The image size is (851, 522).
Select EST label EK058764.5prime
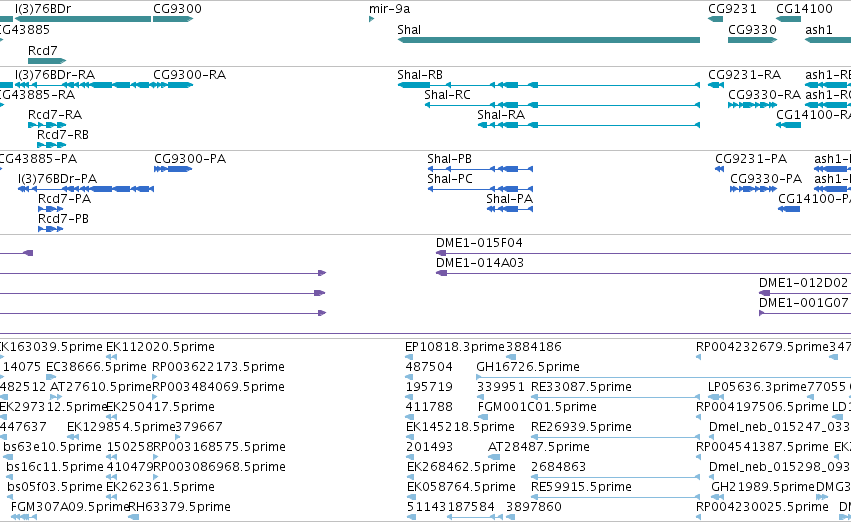(x=461, y=487)
